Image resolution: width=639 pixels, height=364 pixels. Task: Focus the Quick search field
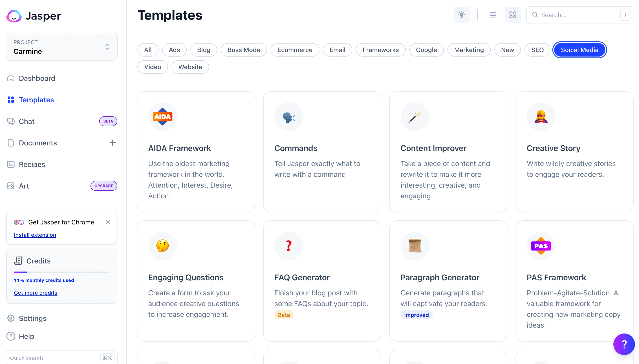[x=62, y=357]
